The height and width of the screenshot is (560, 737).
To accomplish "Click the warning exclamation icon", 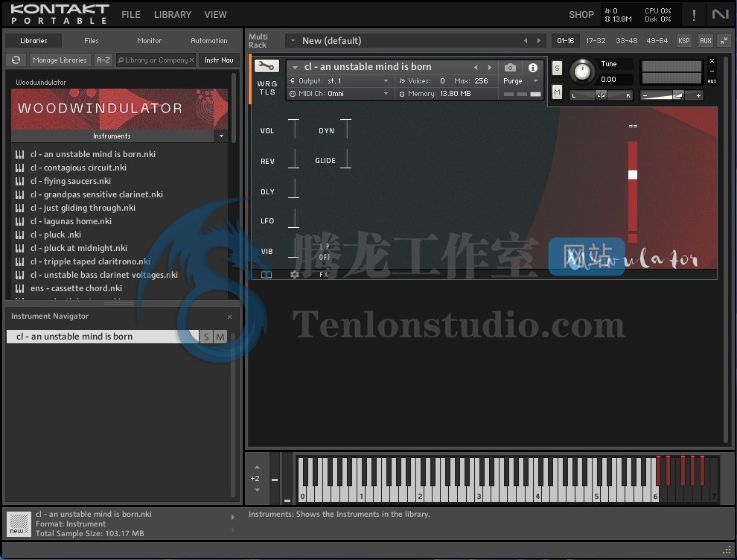I will tap(694, 15).
